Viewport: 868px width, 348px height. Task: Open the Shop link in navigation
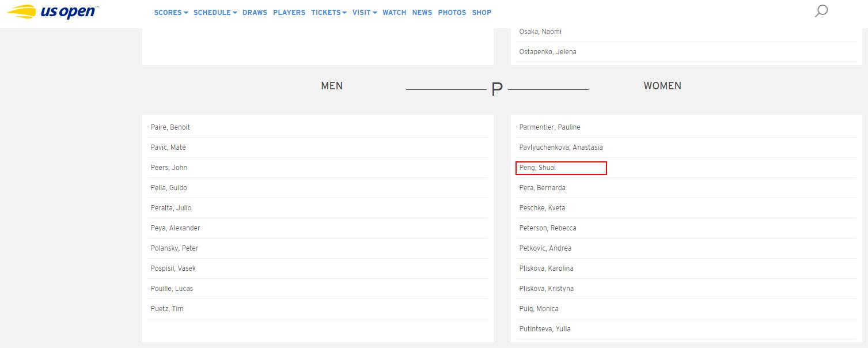click(482, 12)
